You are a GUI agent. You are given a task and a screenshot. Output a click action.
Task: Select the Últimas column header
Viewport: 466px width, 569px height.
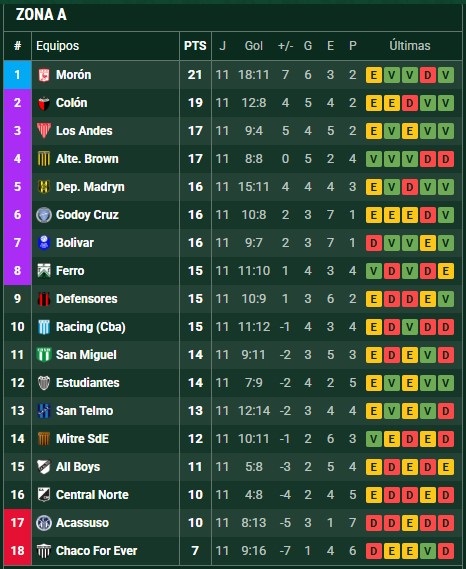(410, 46)
